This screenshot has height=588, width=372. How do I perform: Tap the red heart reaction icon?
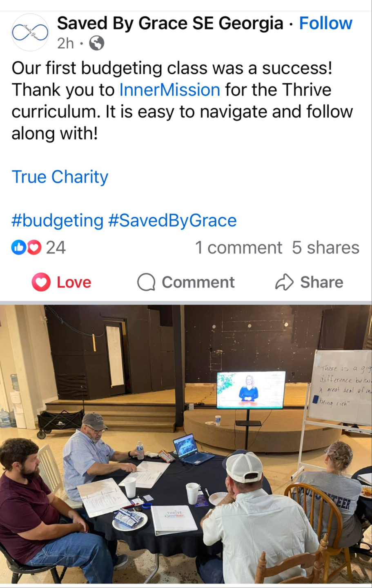34,247
